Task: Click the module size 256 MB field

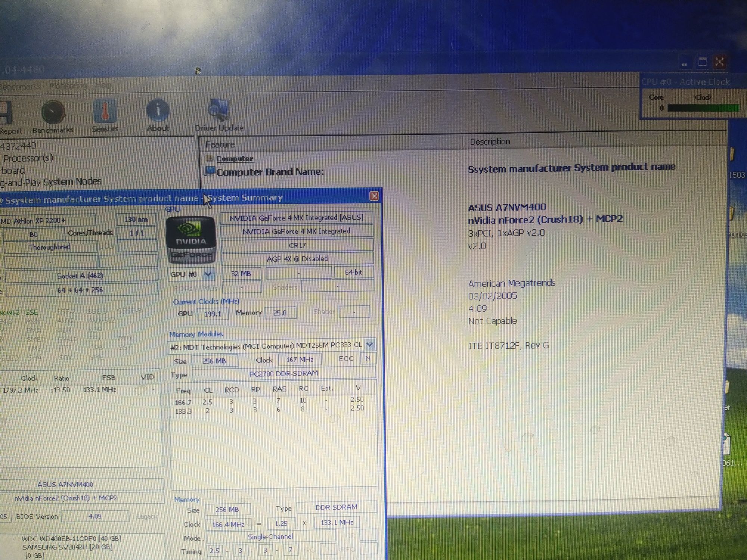Action: tap(214, 361)
